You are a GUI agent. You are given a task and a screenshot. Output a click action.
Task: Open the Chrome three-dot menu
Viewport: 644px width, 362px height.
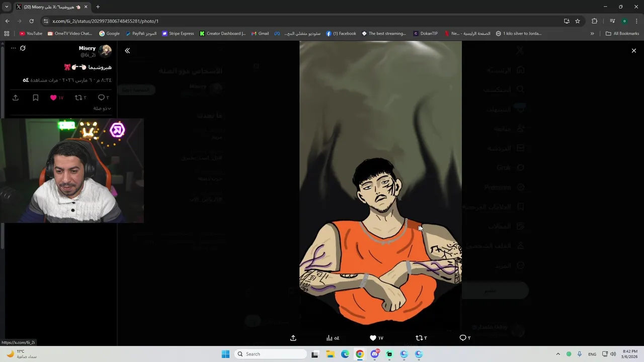[x=636, y=21]
